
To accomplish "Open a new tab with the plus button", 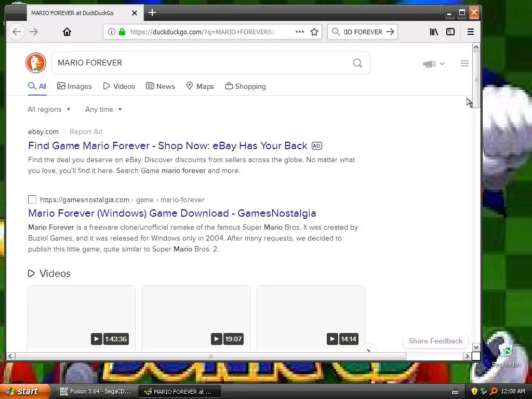I will [x=152, y=13].
